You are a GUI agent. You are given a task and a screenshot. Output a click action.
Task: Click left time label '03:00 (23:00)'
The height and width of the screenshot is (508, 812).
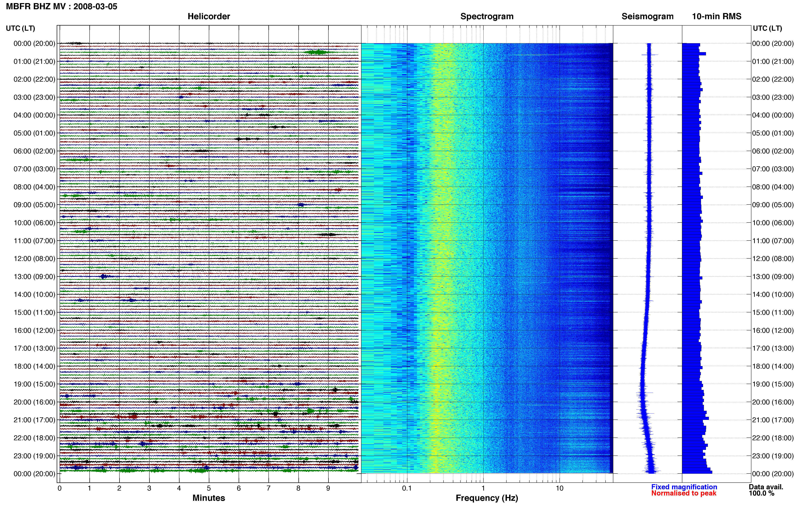coord(34,97)
